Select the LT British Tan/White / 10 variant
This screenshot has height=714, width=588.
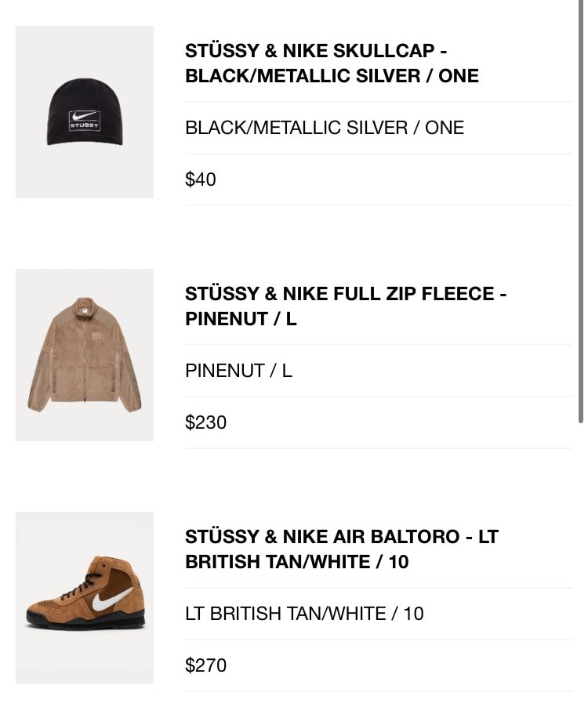304,613
